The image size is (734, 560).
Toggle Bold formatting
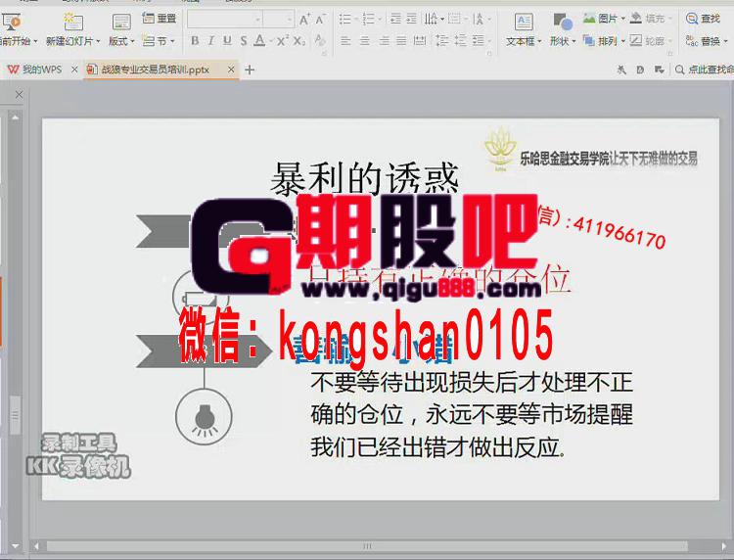(195, 41)
